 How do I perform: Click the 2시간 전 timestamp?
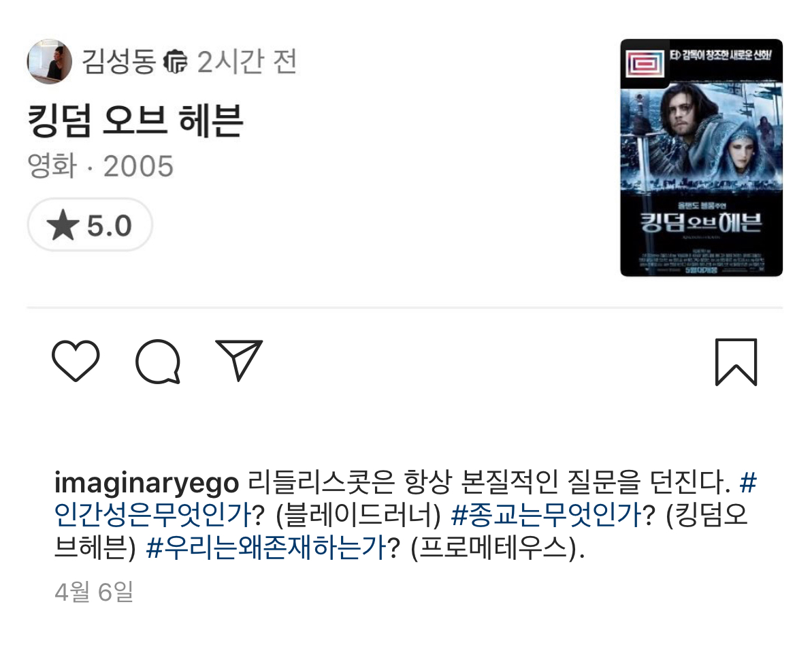(247, 62)
